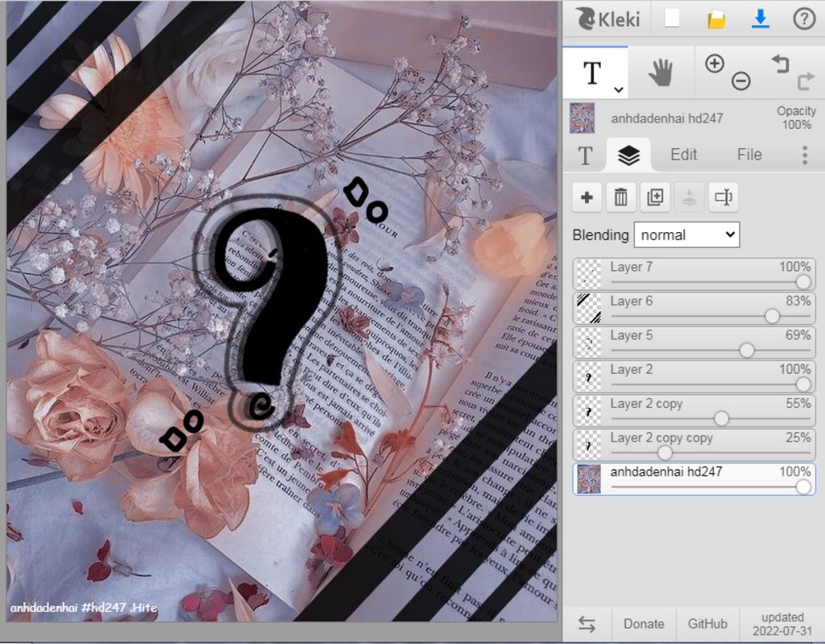This screenshot has width=825, height=644.
Task: Select Layer 2 in the layer list
Action: click(694, 376)
